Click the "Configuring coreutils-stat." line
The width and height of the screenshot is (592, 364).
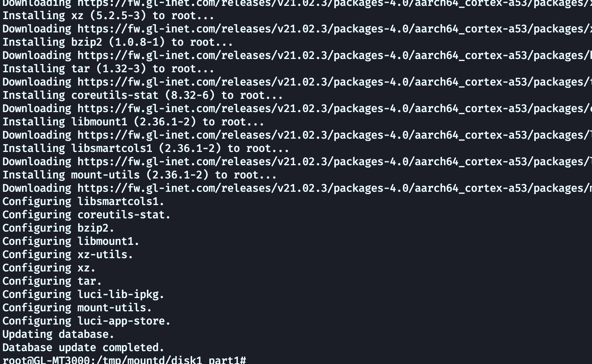(x=86, y=215)
